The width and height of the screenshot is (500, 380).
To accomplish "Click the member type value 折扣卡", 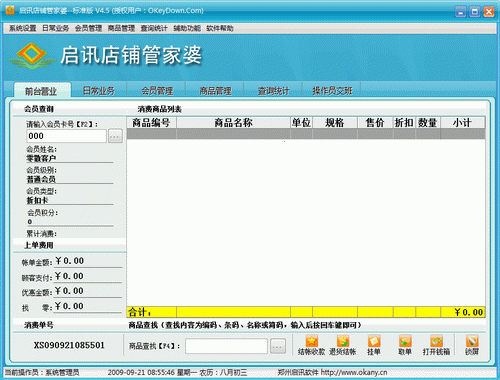I will (38, 200).
